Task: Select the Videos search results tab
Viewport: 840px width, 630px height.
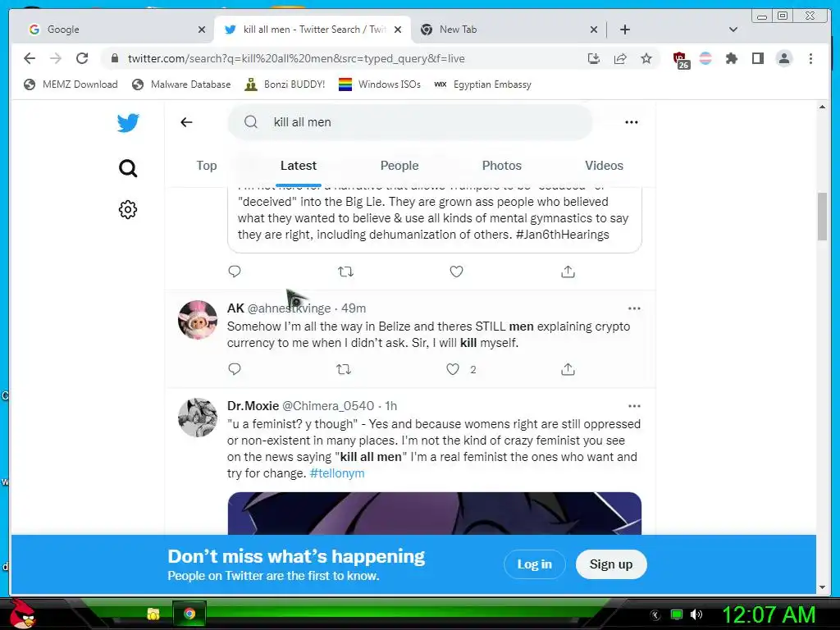Action: point(605,166)
